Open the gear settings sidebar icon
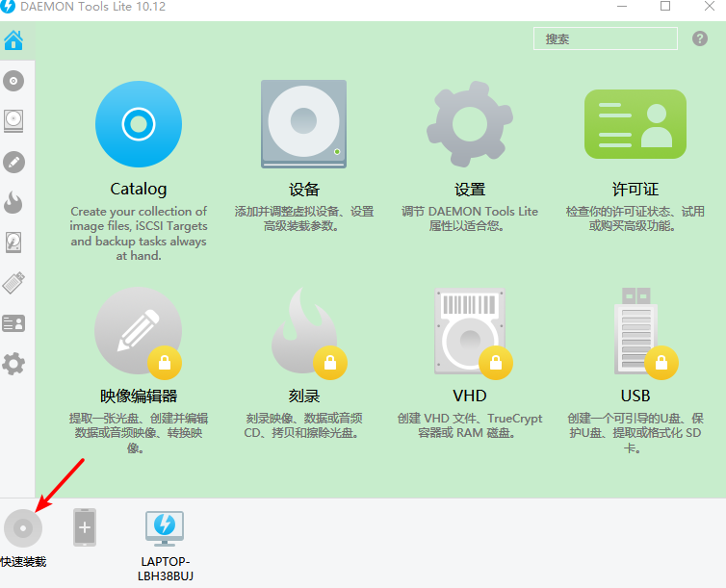Viewport: 726px width, 588px height. 13,364
